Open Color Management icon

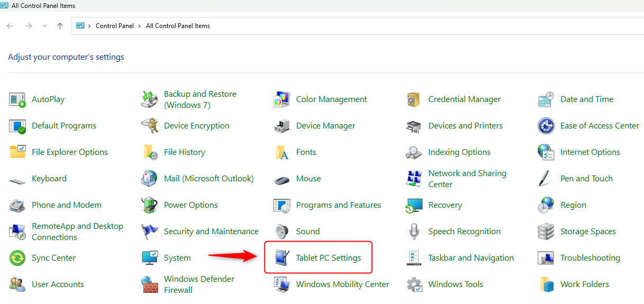point(282,99)
